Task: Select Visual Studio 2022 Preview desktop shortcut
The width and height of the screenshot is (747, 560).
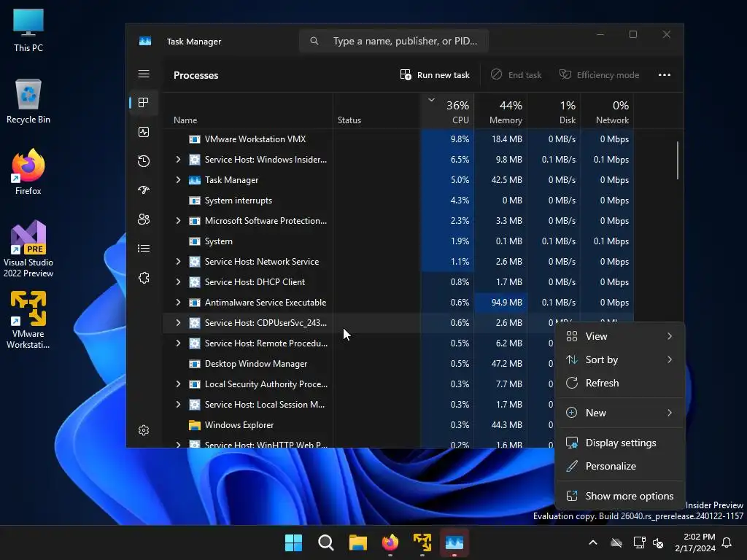Action: pos(28,249)
